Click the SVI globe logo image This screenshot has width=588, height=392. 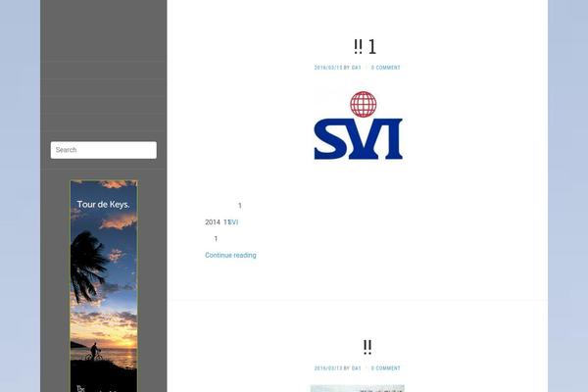tap(358, 125)
